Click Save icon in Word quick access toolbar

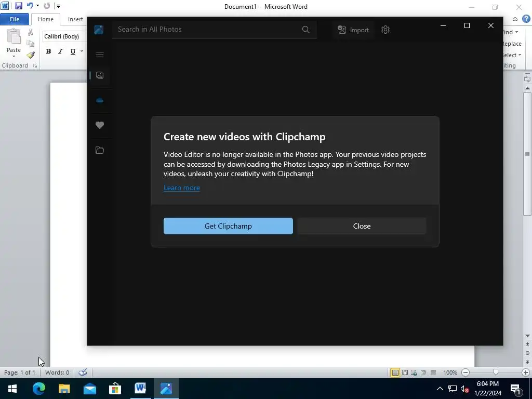(18, 6)
